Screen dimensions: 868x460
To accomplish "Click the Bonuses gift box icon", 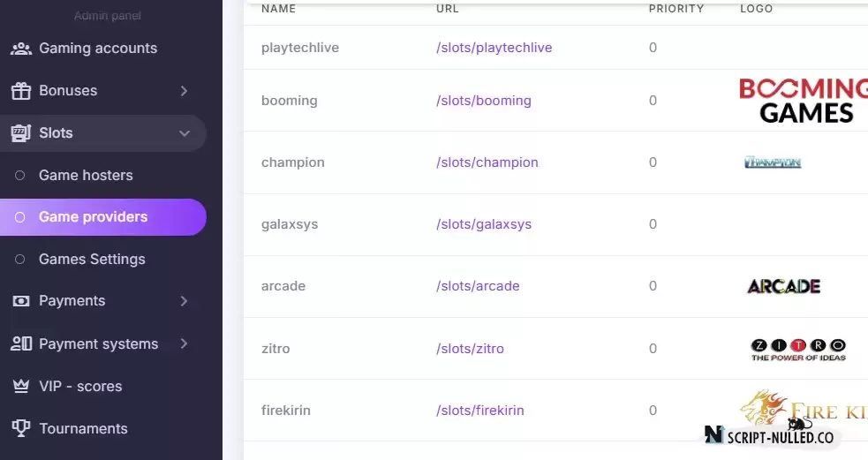I will coord(21,91).
